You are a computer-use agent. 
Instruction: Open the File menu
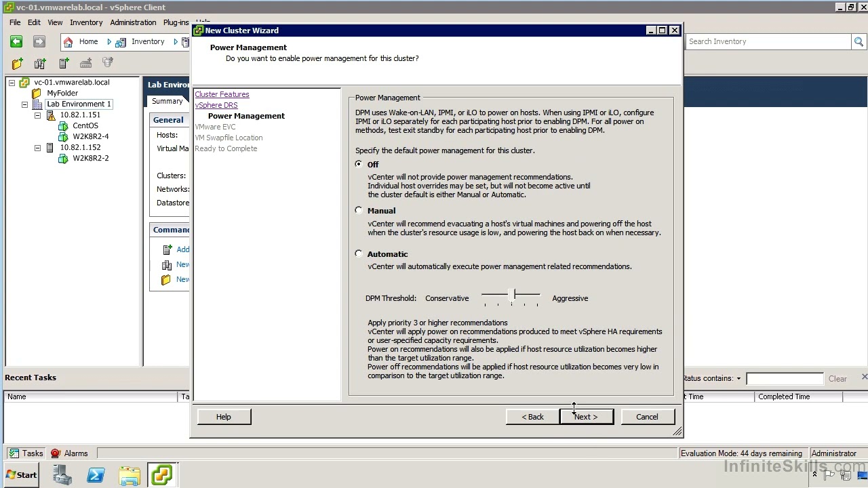click(15, 22)
